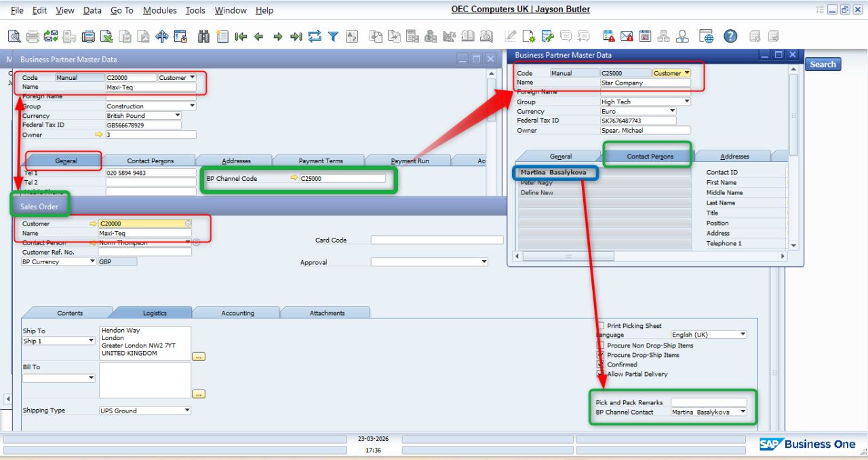Go to the Previous Record arrow
The image size is (868, 460).
tap(259, 36)
